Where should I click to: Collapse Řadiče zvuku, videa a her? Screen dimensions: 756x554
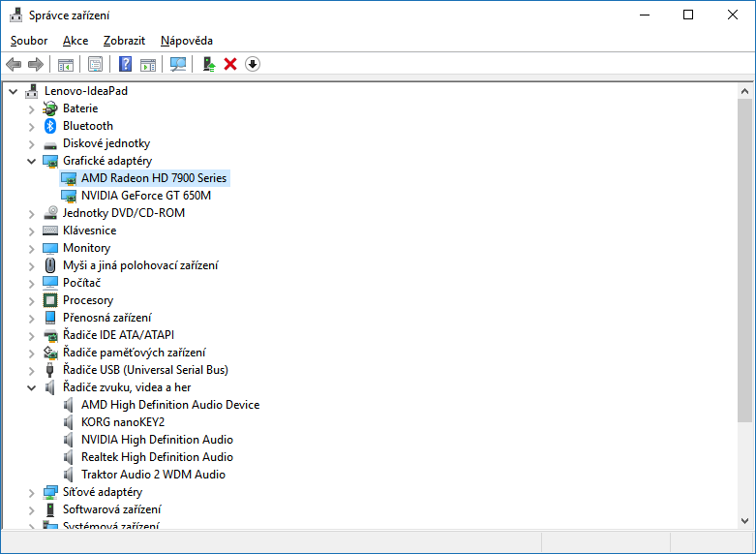(x=31, y=387)
